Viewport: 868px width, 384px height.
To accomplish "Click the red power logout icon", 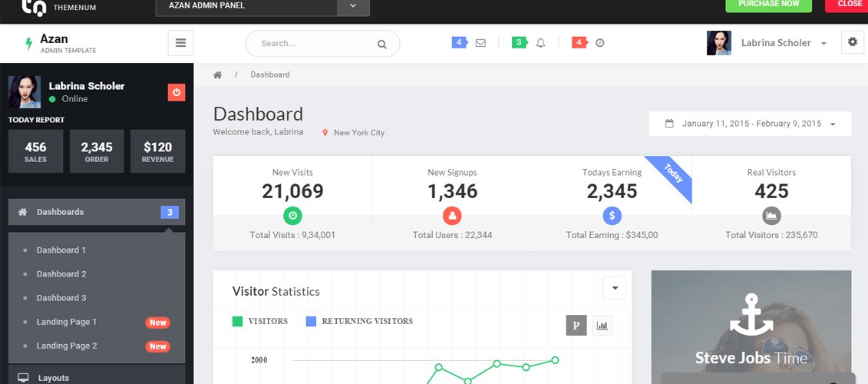I will 177,92.
